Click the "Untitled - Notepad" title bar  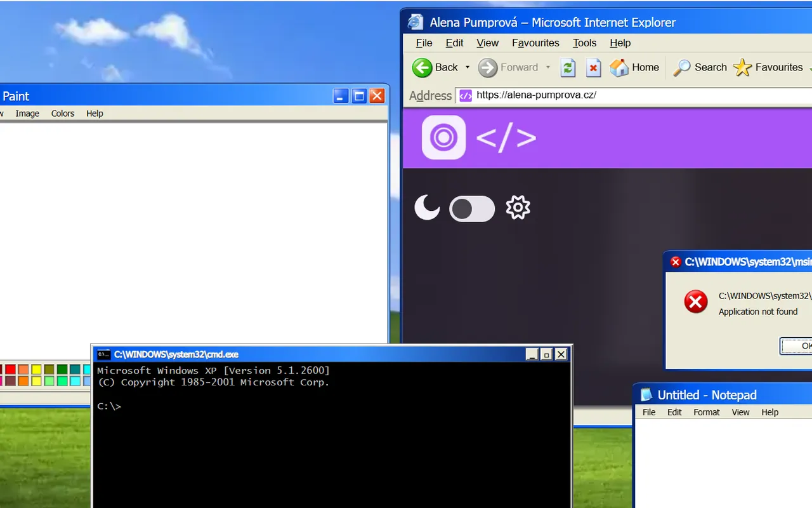tap(707, 395)
